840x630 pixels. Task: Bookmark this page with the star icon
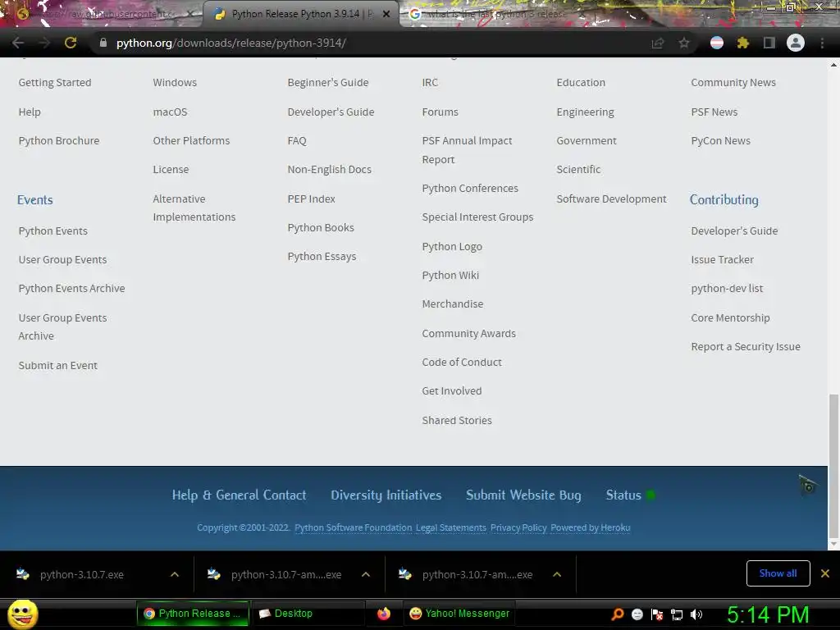(684, 43)
